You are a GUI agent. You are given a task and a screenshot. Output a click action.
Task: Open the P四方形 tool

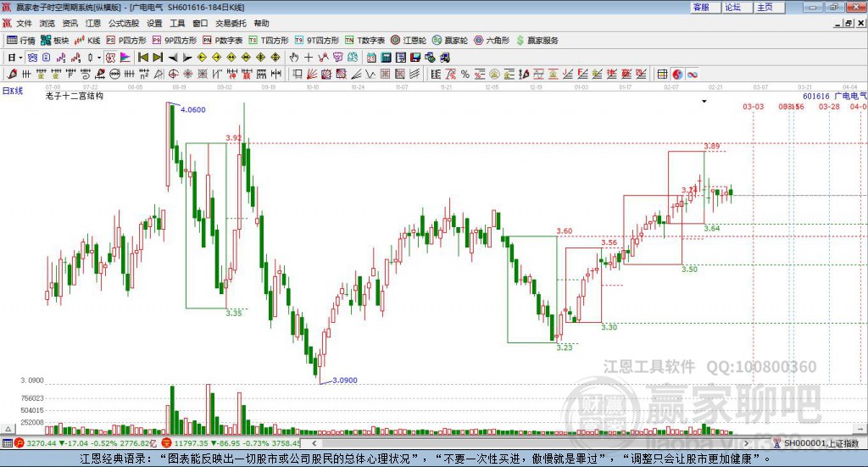pyautogui.click(x=126, y=41)
